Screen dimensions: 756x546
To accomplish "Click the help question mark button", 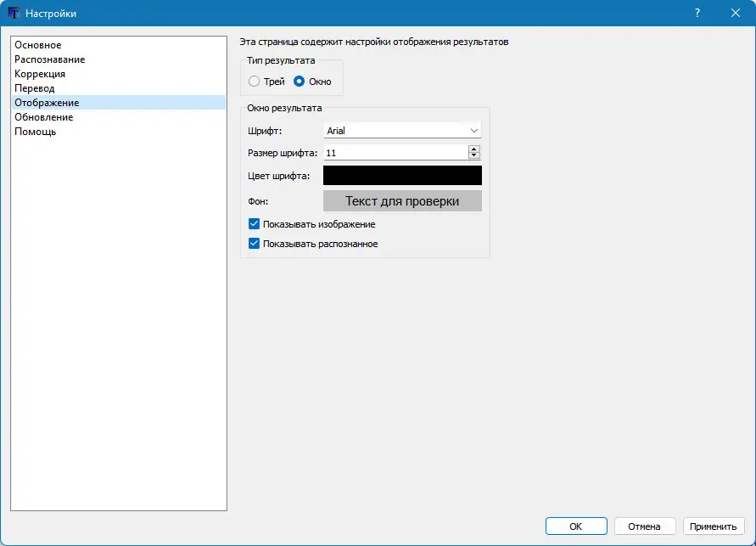I will 697,13.
